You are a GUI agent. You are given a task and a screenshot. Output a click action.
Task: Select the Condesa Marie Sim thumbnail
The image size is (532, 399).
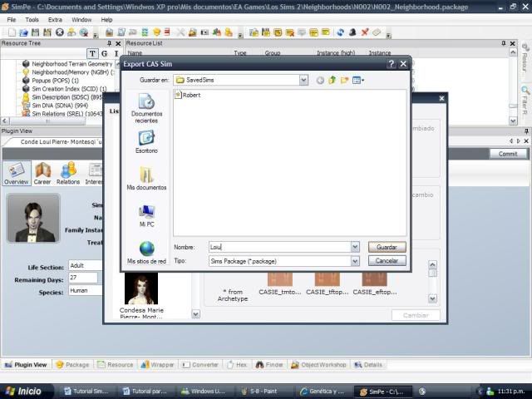tap(141, 288)
